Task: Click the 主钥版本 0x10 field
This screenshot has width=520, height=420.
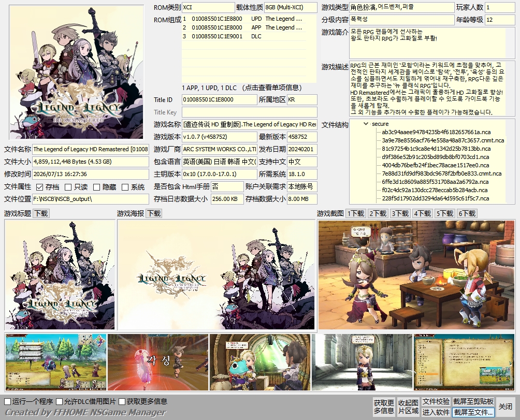Action: [219, 174]
